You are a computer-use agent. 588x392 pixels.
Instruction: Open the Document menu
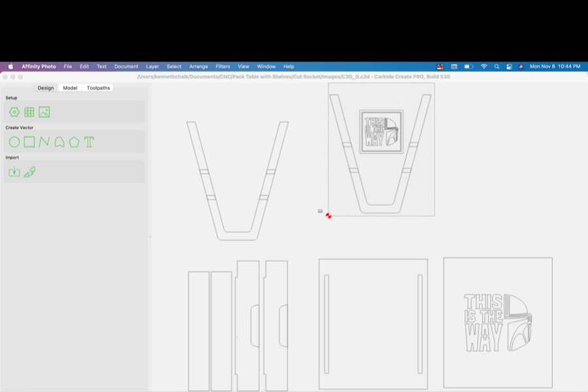tap(126, 67)
